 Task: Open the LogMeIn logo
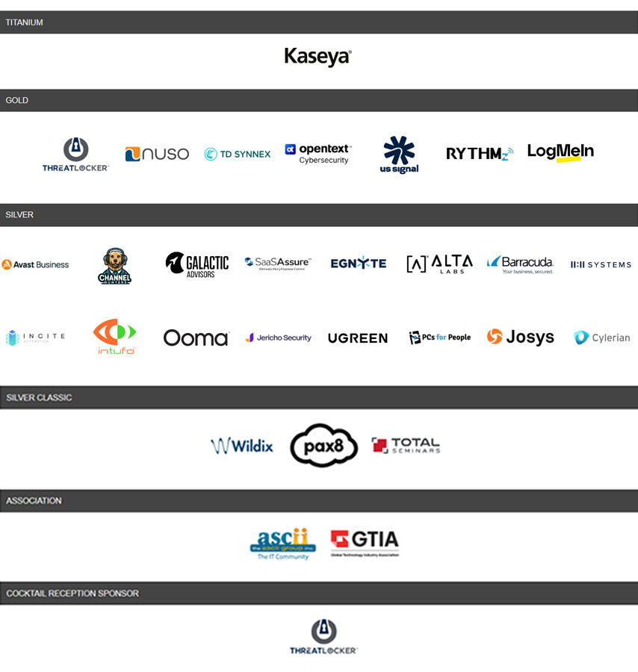click(560, 152)
